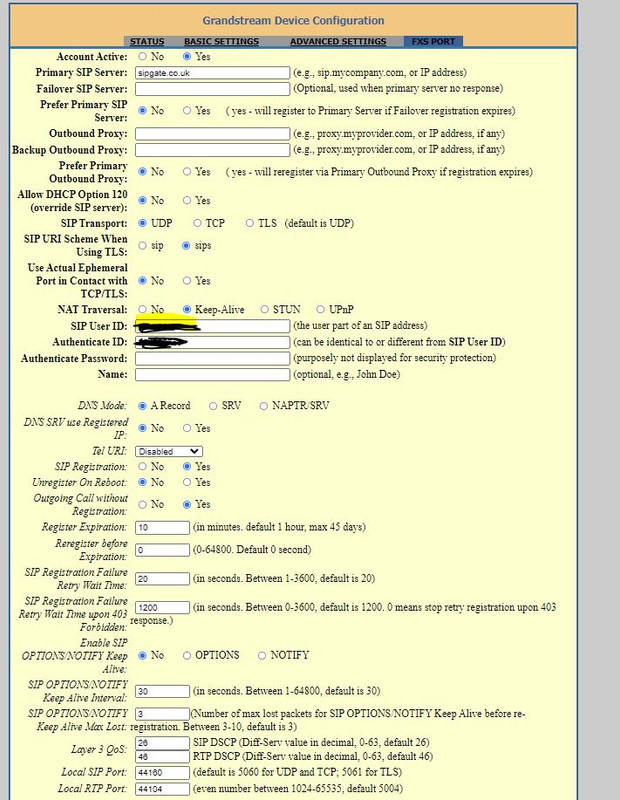
Task: Click the Keep Alive Interval field
Action: coord(162,691)
